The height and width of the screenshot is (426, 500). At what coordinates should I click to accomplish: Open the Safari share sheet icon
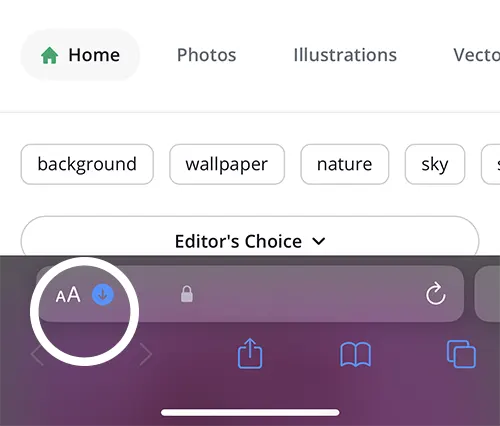(250, 353)
